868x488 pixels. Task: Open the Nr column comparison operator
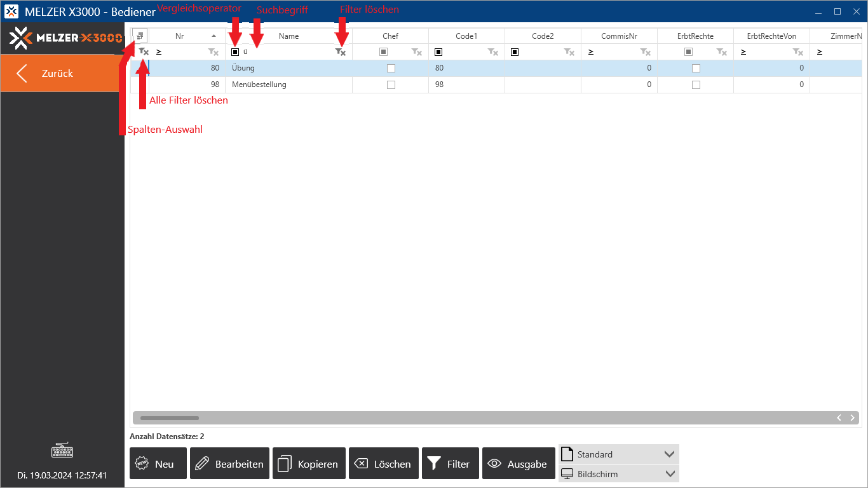(x=159, y=52)
